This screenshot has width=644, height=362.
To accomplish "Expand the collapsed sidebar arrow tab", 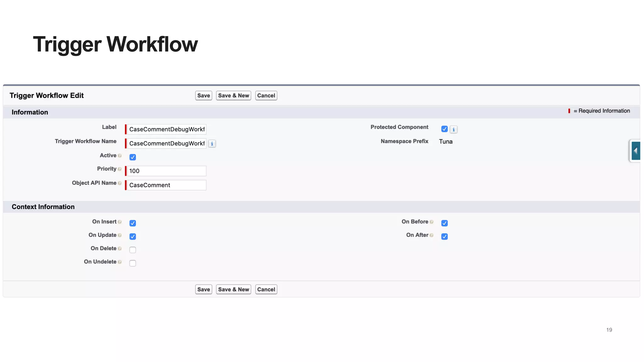I will (635, 151).
